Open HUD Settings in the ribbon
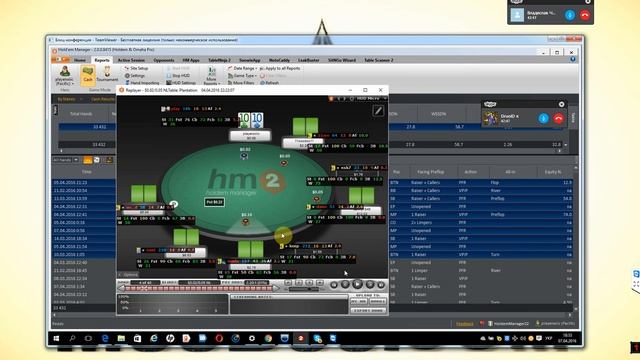The image size is (640, 360). tap(181, 82)
